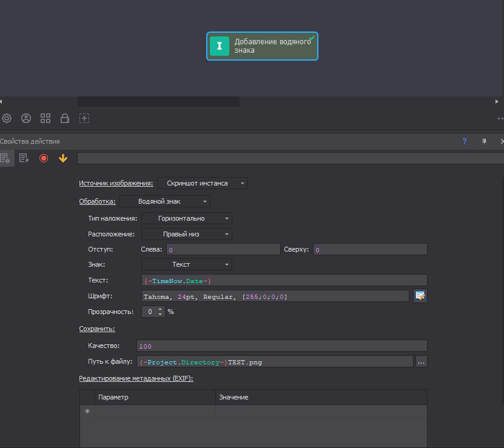Pin the action properties panel
504x448 pixels.
tap(484, 141)
